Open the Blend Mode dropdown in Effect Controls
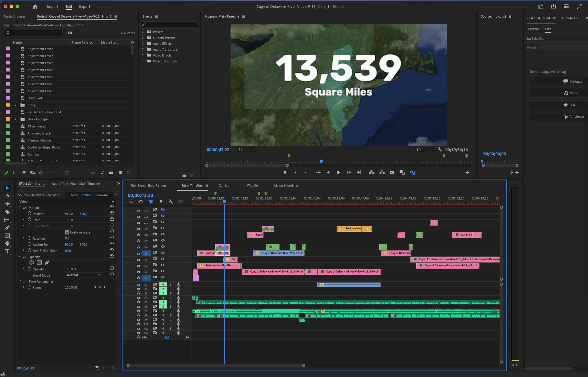This screenshot has height=377, width=588. 83,275
